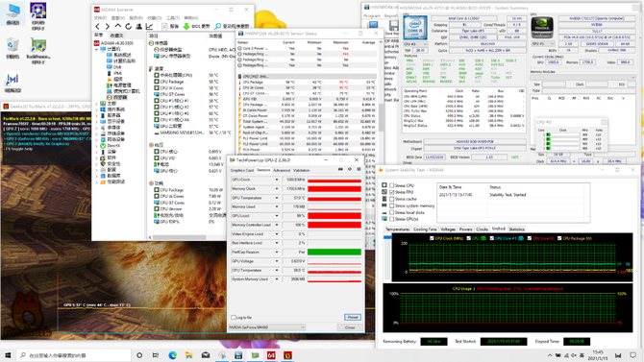Click the AIDA64 horizontal scrollbar

179,237
